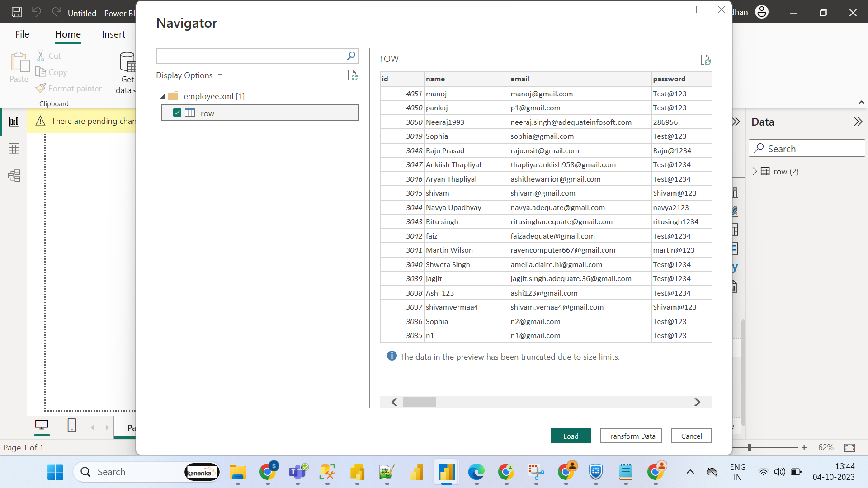The height and width of the screenshot is (488, 868).
Task: Open the Model view icon in left sidebar
Action: (14, 176)
